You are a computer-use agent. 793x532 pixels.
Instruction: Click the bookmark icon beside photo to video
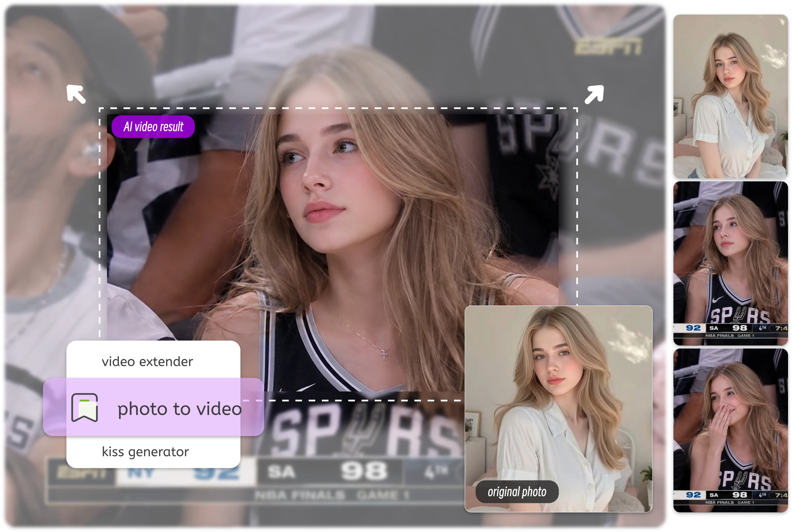pyautogui.click(x=85, y=408)
